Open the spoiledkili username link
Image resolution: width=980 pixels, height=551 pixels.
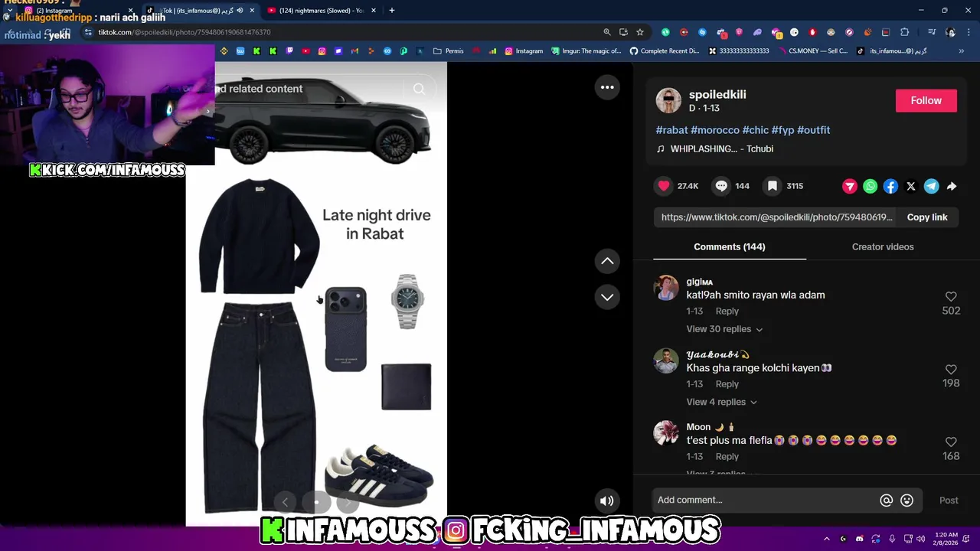click(x=717, y=94)
